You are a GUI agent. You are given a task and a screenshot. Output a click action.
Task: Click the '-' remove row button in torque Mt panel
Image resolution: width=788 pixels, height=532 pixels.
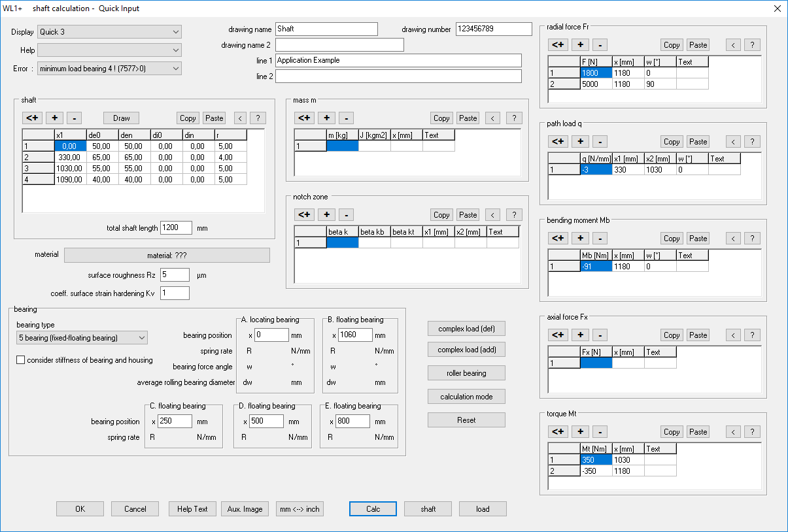coord(600,432)
